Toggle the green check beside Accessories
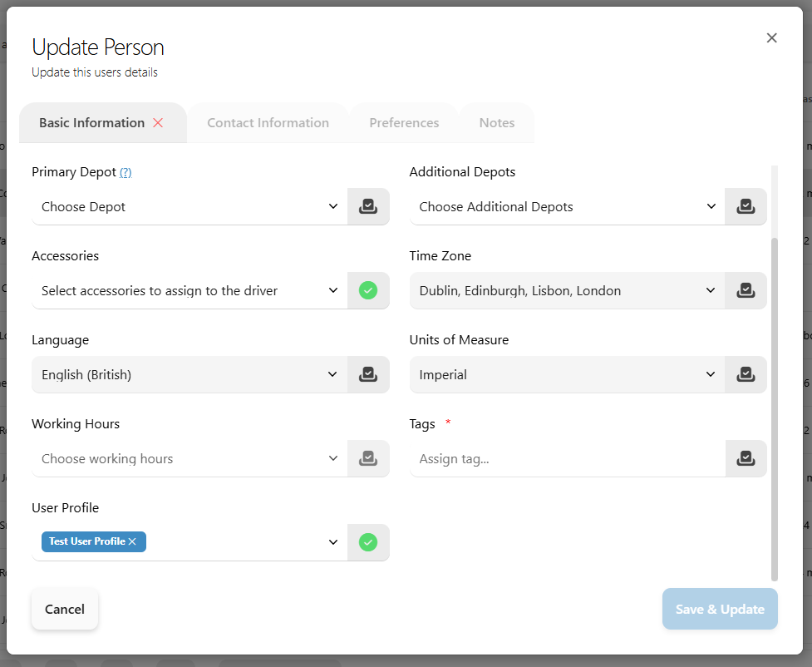 [x=368, y=290]
